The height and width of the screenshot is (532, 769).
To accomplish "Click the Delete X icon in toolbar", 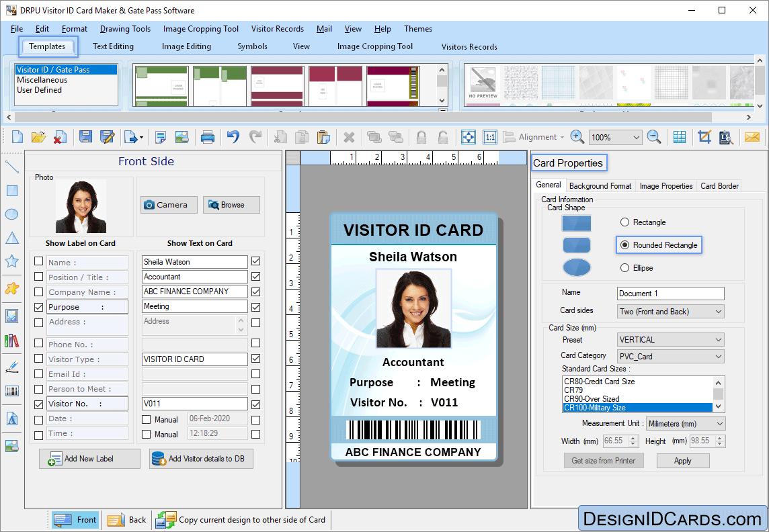I will (x=349, y=138).
